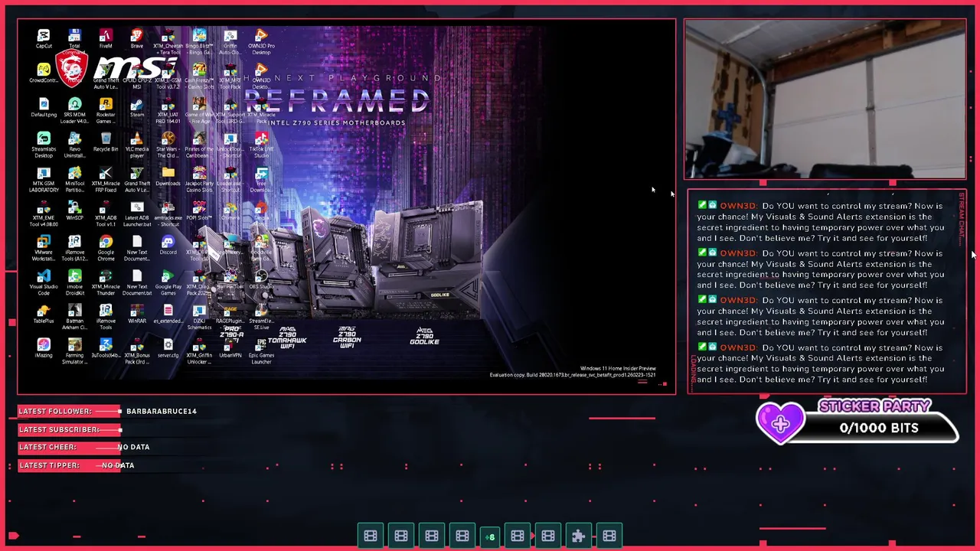
Task: Open MiniTool Partition shortcut
Action: (x=74, y=180)
